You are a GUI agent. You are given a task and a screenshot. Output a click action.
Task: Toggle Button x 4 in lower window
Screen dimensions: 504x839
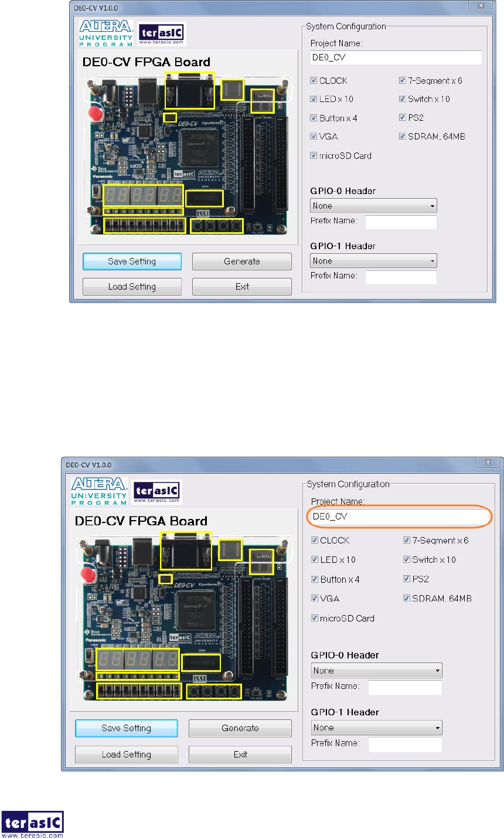click(315, 579)
